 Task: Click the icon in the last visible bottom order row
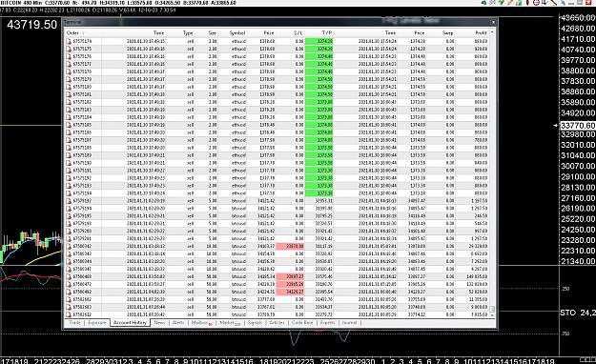[x=69, y=314]
